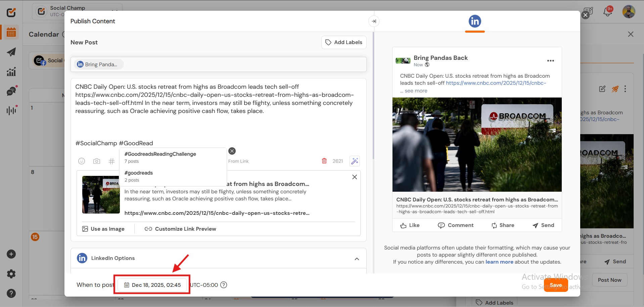Click the orange Save button
Image resolution: width=644 pixels, height=307 pixels.
(556, 285)
